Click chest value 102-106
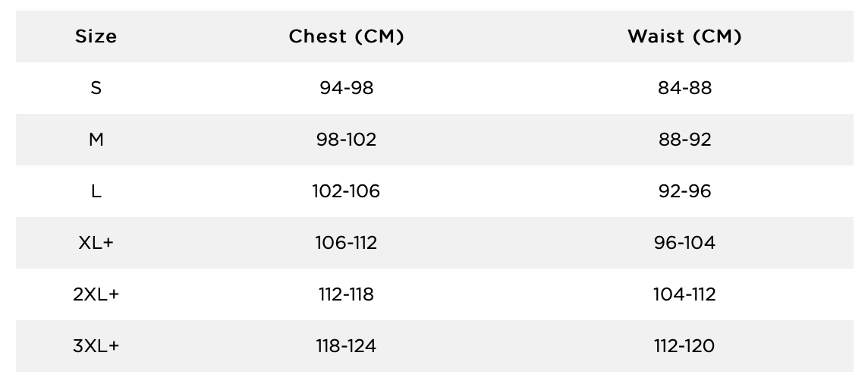Screen dimensions: 868x384 click(x=347, y=191)
